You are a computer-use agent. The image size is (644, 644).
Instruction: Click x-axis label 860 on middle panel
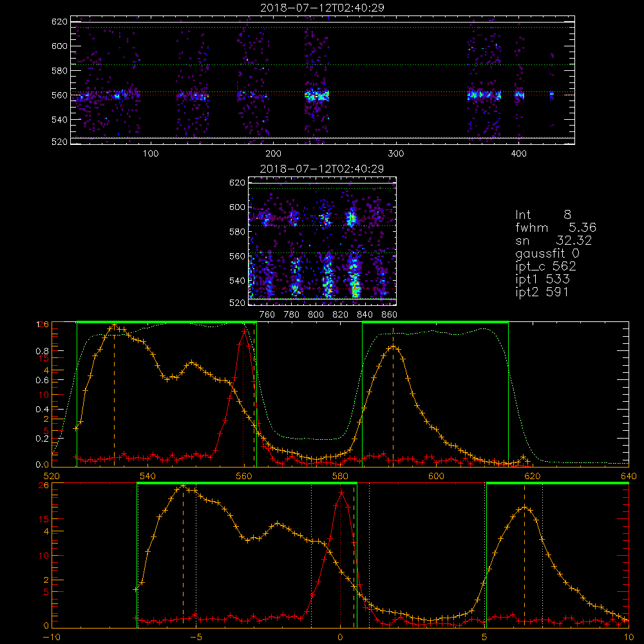point(390,315)
